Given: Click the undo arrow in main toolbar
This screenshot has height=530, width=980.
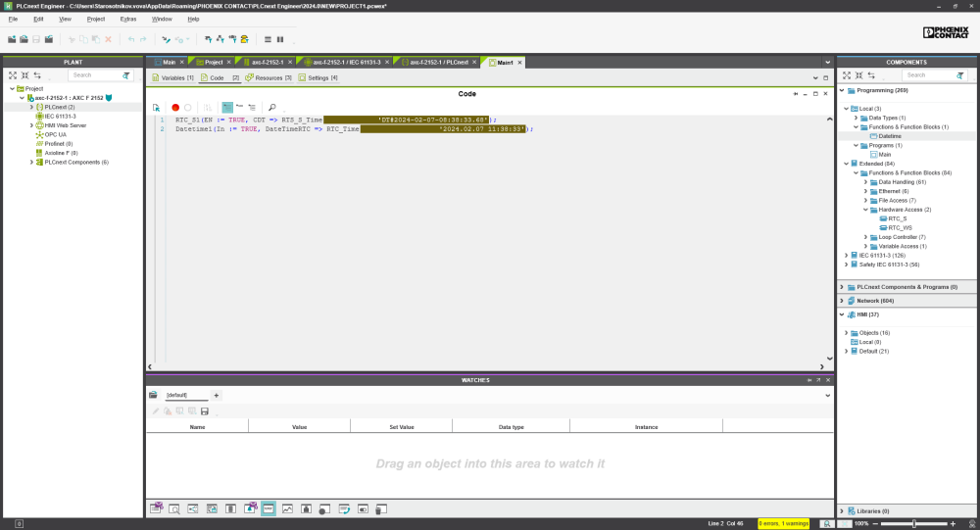Looking at the screenshot, I should [131, 39].
